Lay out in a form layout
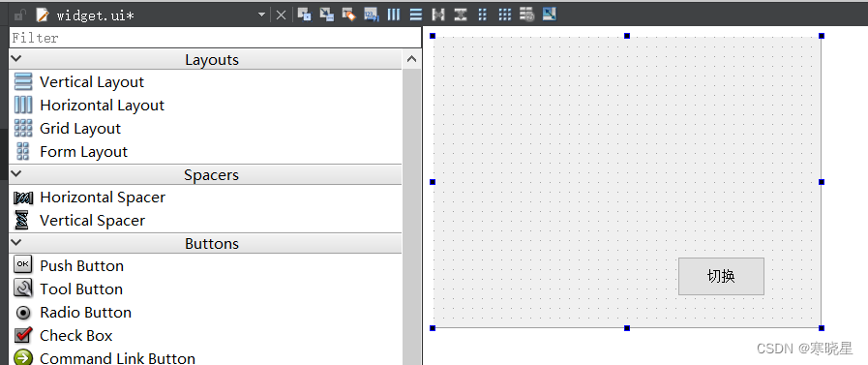868x365 pixels. 482,15
